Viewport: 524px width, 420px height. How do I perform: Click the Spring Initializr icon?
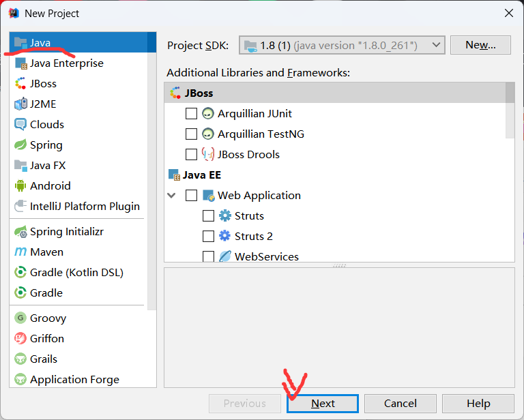(x=20, y=232)
